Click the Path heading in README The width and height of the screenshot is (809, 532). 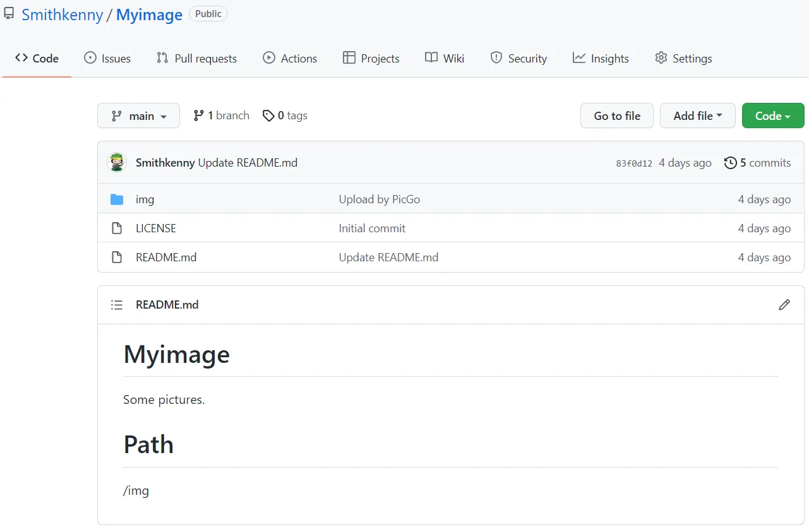coord(148,445)
